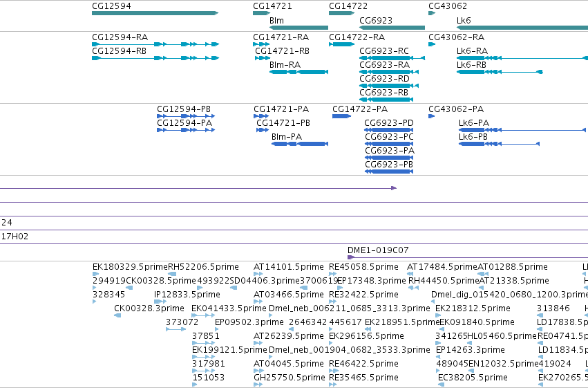Open EST EK180329.5prime
This screenshot has height=388, width=588.
tap(95, 275)
